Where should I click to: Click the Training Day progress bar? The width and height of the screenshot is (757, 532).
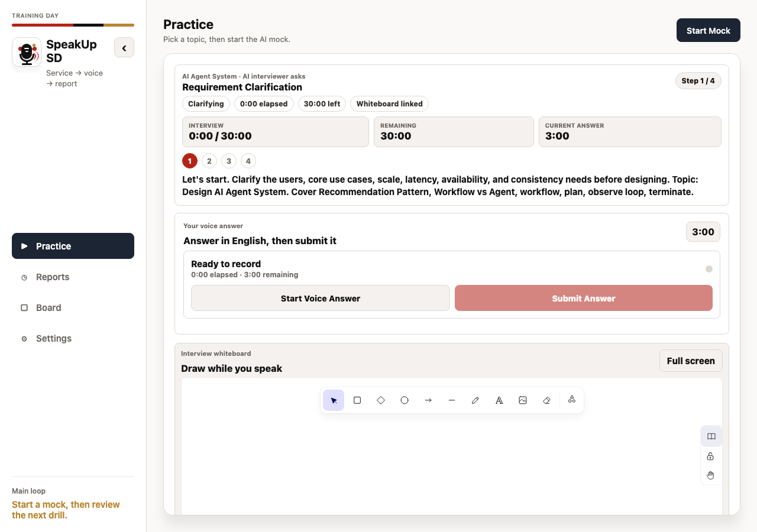tap(73, 25)
